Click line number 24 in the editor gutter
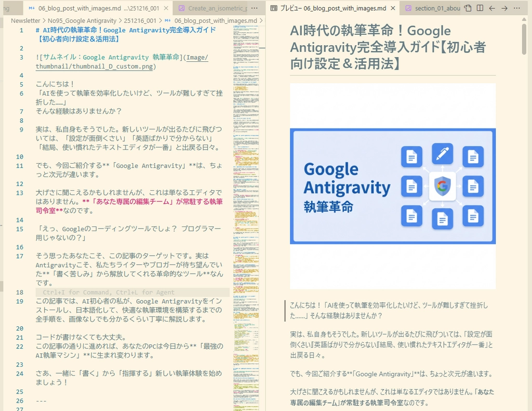532x411 pixels. click(x=20, y=374)
